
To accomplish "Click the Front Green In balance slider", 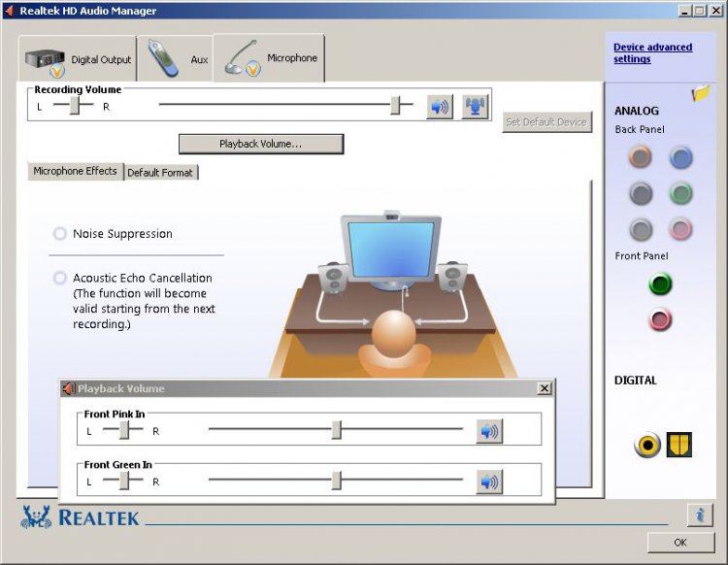I will click(x=123, y=481).
